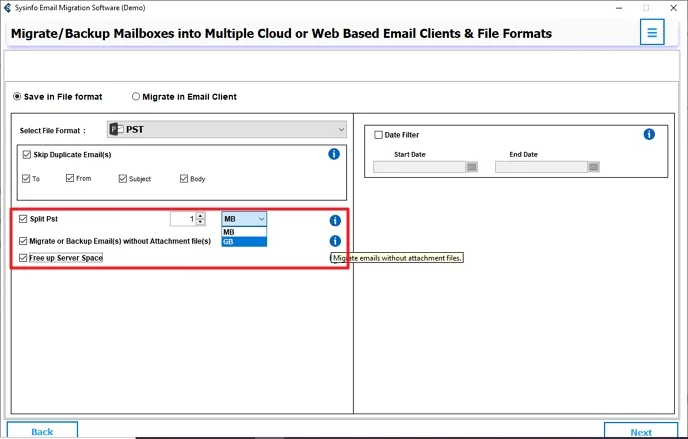Screen dimensions: 688x439
Task: Choose GB from the unit list
Action: click(243, 241)
